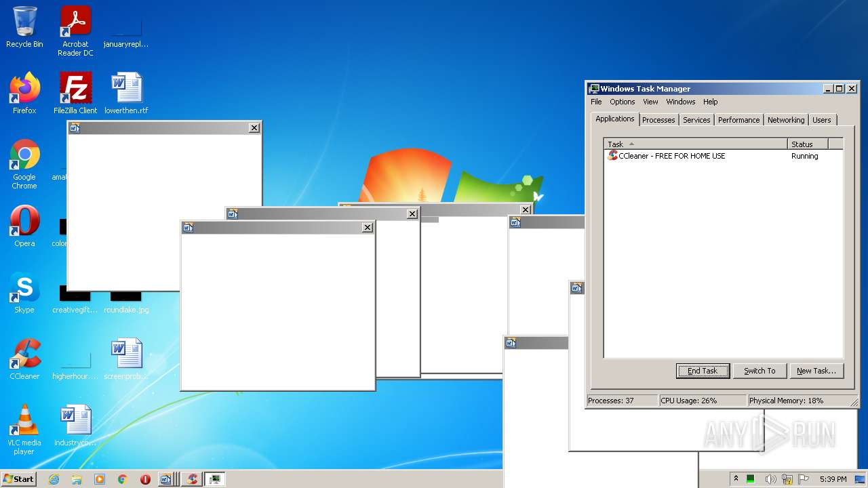Viewport: 868px width, 488px height.
Task: Click the Chrome icon in the taskbar
Action: 123,479
